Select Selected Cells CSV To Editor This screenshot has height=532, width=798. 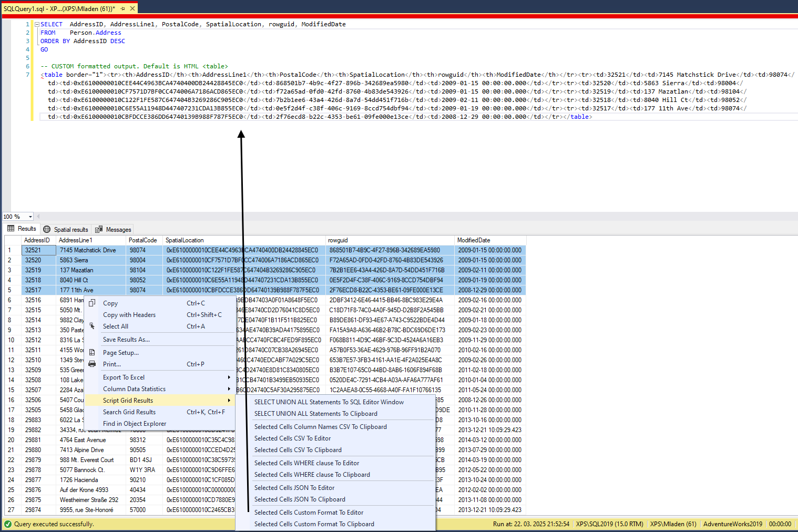[x=335, y=438]
